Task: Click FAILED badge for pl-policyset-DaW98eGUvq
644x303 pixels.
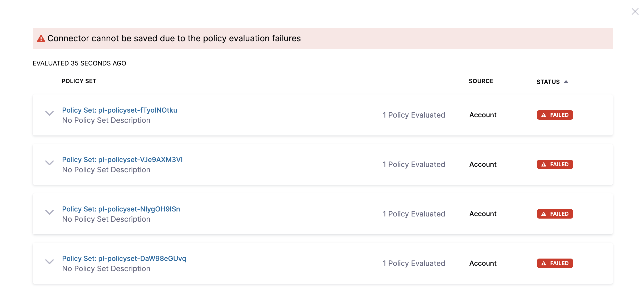Action: (x=555, y=263)
